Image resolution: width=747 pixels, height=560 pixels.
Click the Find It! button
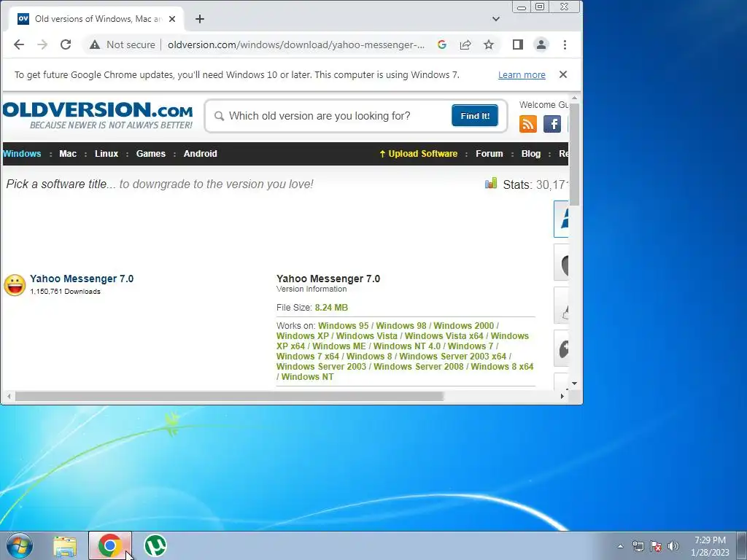(475, 116)
